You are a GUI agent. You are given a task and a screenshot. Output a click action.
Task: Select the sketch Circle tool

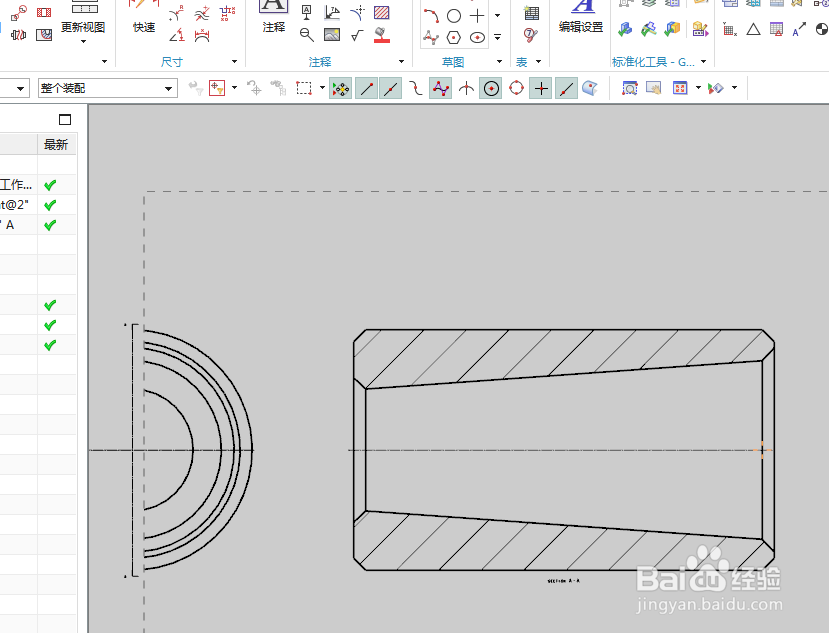(454, 16)
